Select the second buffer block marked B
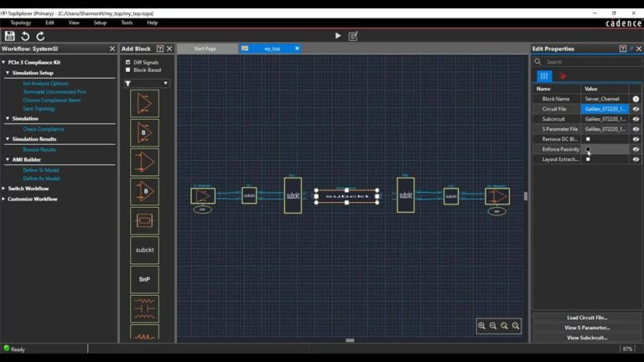This screenshot has height=362, width=644. point(144,191)
